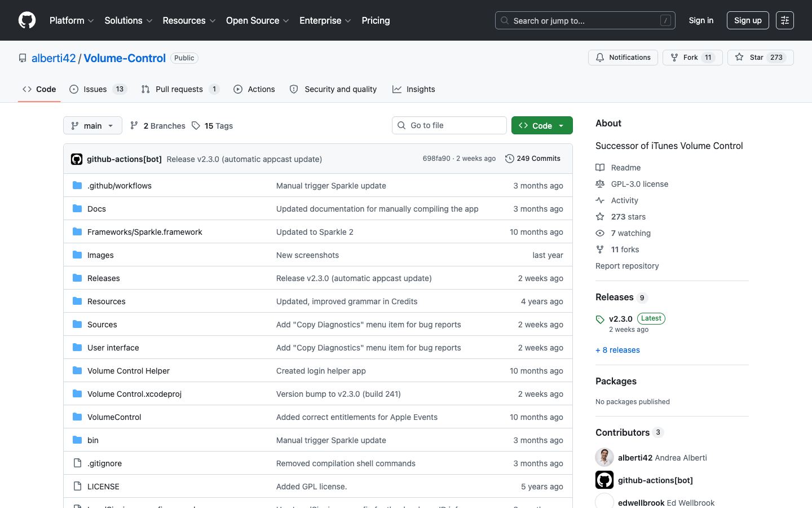812x508 pixels.
Task: Expand the Enterprise dropdown
Action: (x=325, y=20)
